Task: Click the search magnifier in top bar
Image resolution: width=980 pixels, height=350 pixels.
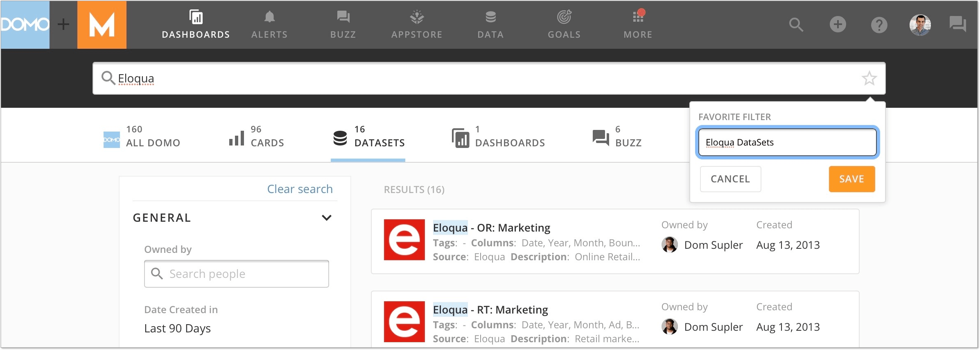Action: point(796,25)
